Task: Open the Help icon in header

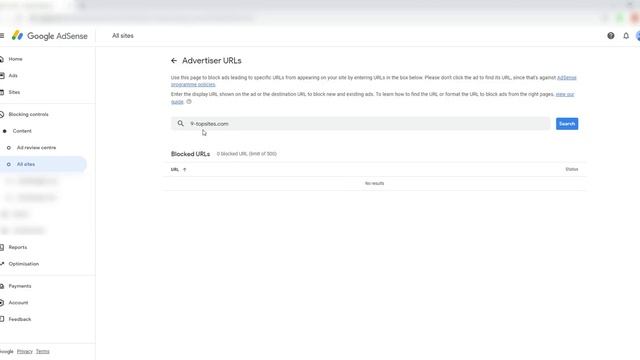Action: [x=611, y=36]
